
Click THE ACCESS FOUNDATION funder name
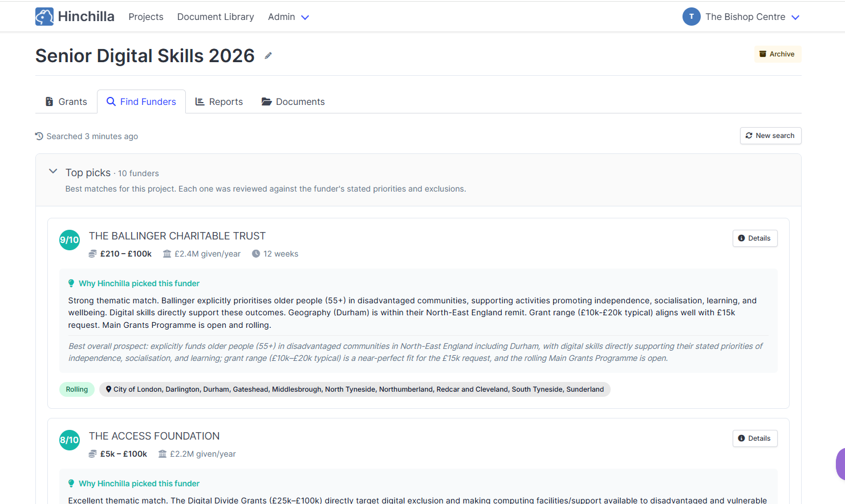point(154,436)
